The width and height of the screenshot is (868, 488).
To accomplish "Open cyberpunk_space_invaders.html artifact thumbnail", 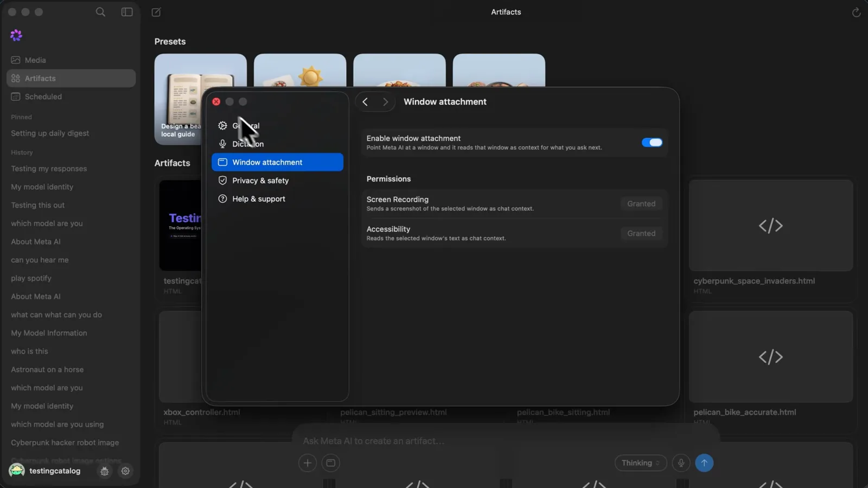I will tap(771, 226).
